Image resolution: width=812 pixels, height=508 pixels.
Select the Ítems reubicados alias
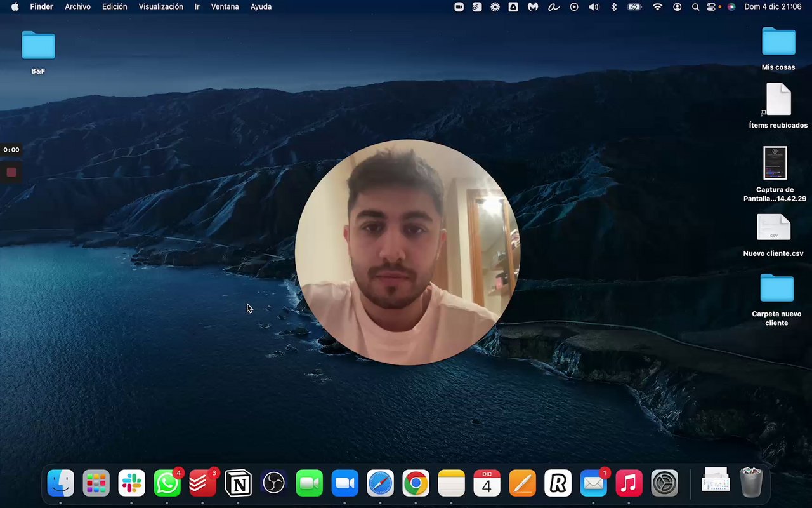[x=778, y=106]
